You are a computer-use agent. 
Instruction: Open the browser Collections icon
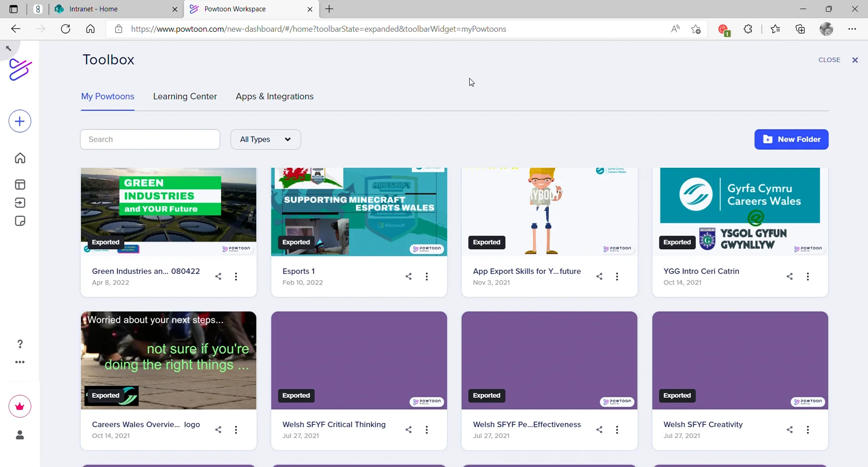point(800,29)
